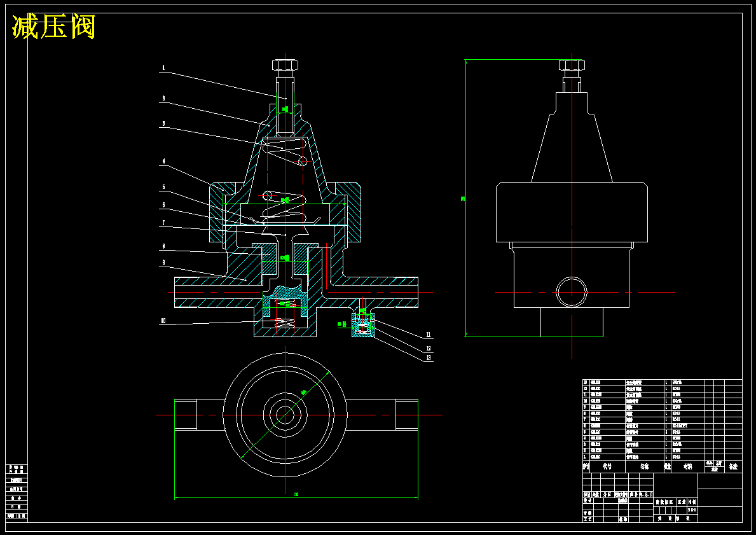Select overall height dimension text
This screenshot has height=535, width=756.
(x=463, y=198)
